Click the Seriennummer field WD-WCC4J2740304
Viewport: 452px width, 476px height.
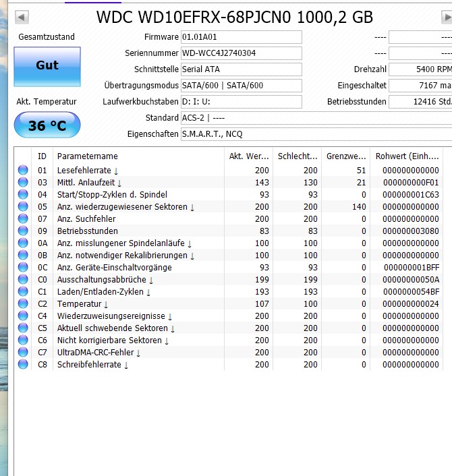[x=242, y=53]
